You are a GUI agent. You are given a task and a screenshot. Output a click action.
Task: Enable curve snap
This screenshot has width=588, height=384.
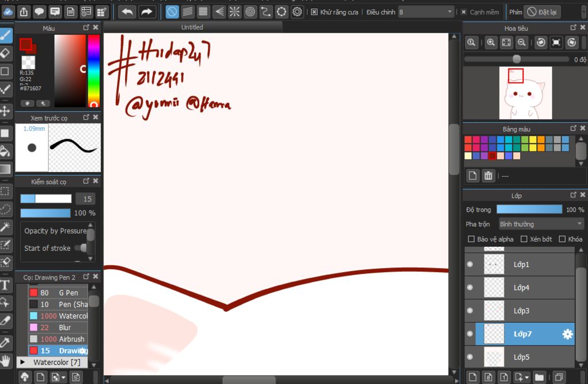[266, 12]
